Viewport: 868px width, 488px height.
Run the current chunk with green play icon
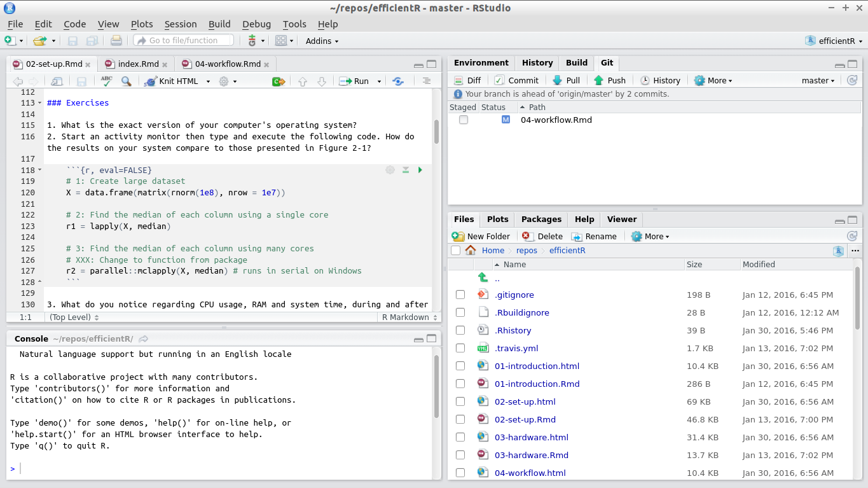tap(420, 170)
